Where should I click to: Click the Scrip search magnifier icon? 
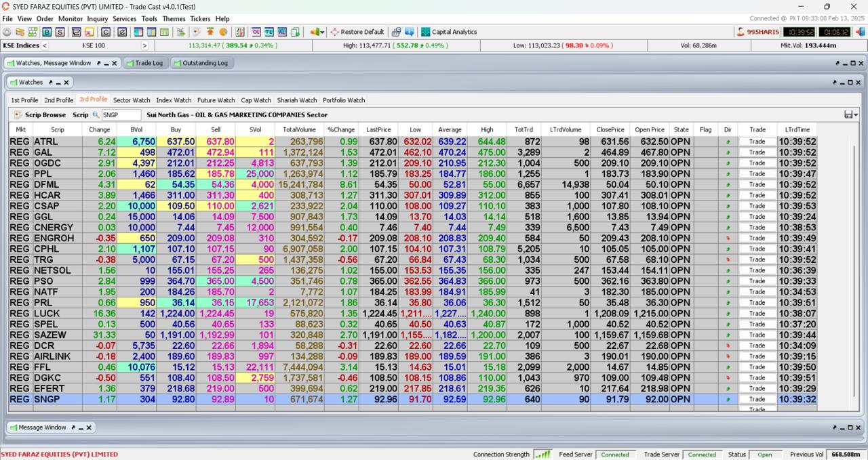click(x=96, y=115)
